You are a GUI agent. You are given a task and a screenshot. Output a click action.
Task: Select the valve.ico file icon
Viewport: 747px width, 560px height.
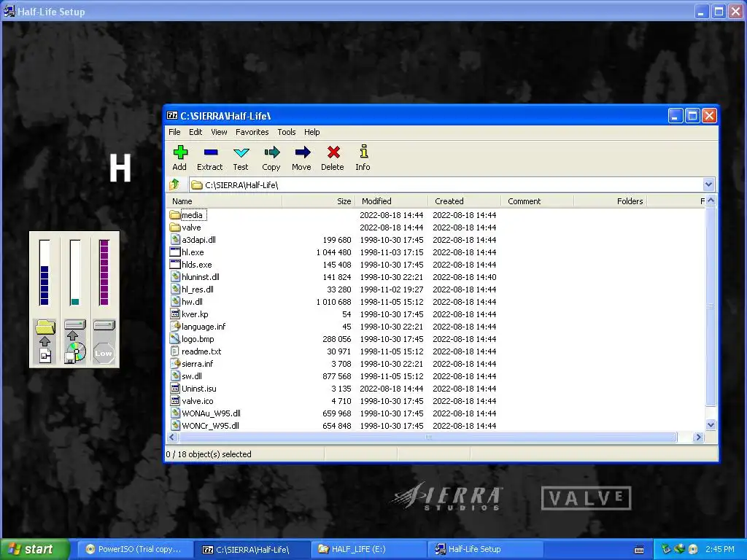pyautogui.click(x=175, y=401)
